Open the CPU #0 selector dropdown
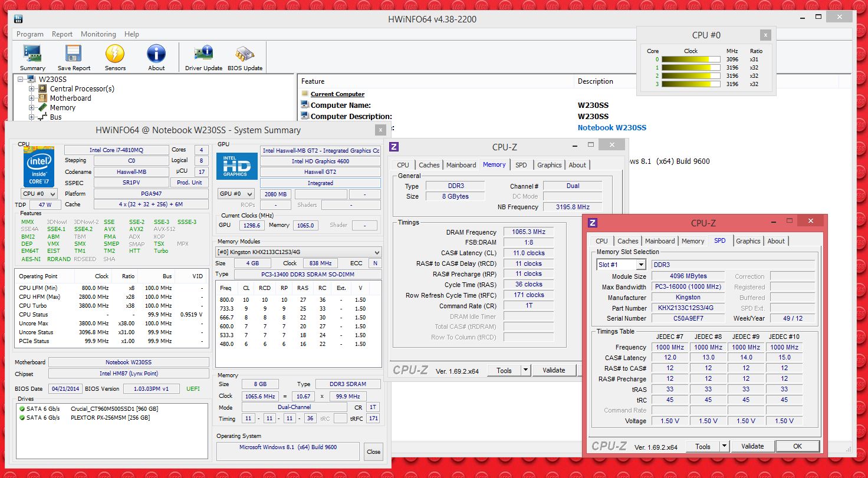This screenshot has width=868, height=478. coord(39,194)
